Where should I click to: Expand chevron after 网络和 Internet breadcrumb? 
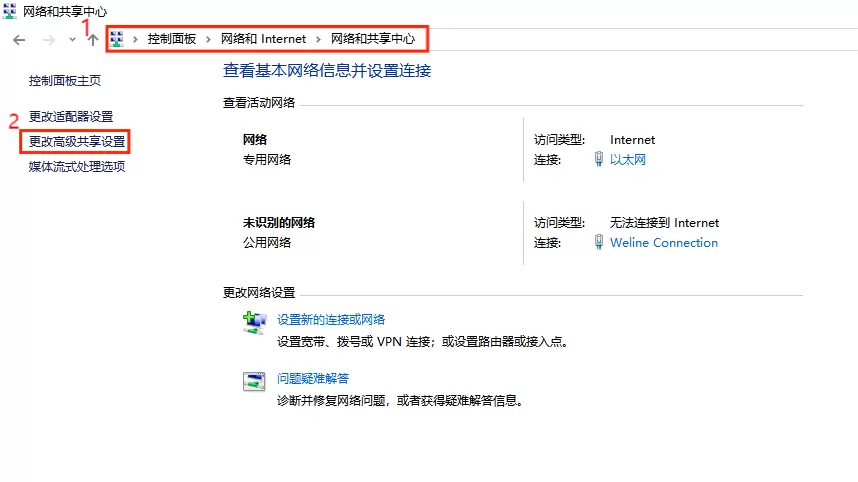click(x=319, y=39)
